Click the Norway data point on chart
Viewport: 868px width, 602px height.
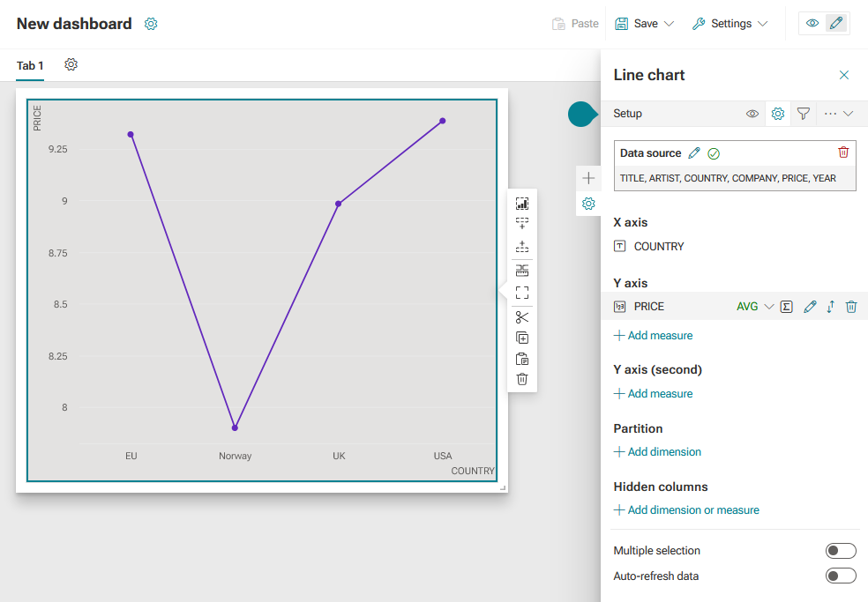click(235, 427)
